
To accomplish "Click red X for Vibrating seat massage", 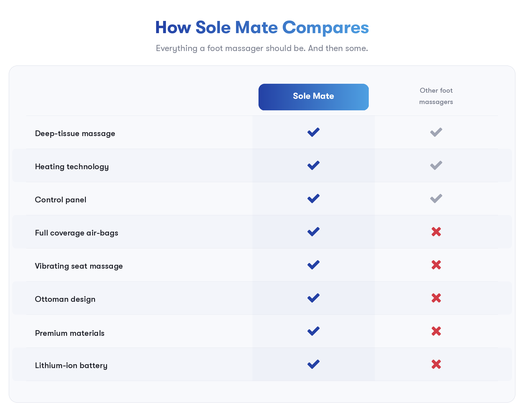I will click(436, 265).
